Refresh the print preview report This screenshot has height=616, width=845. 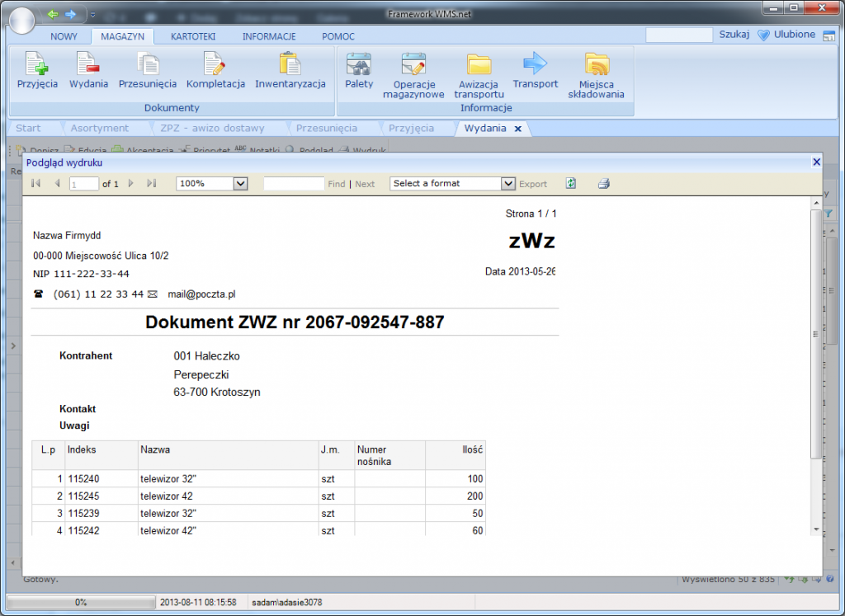(571, 183)
